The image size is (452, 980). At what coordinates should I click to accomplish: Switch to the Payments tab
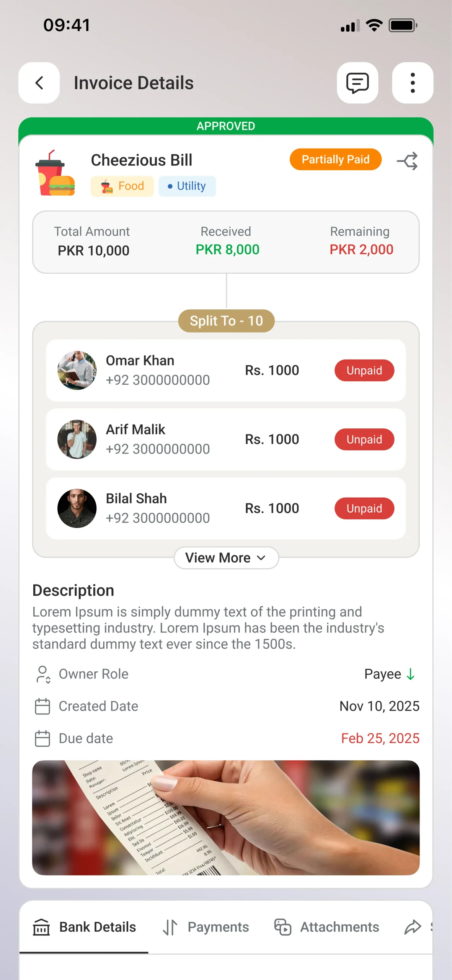206,927
